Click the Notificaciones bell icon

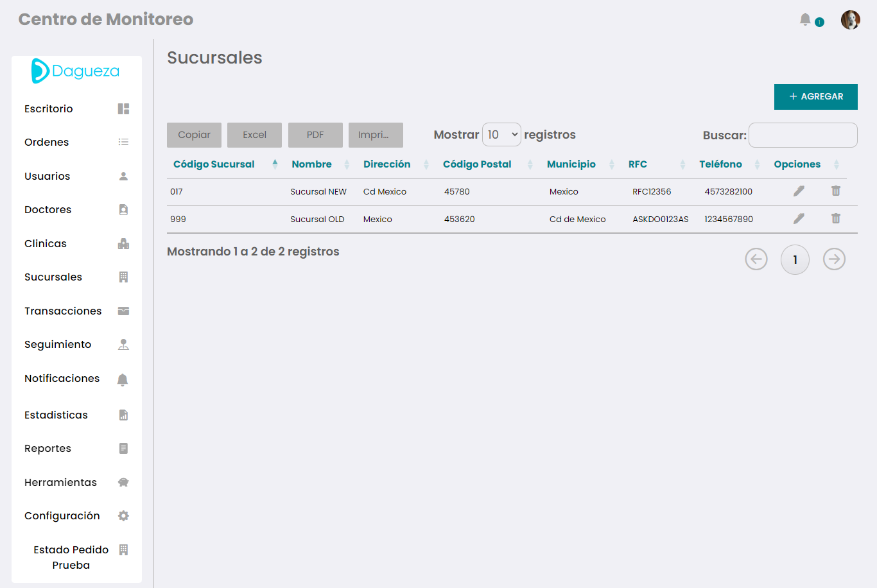[122, 379]
